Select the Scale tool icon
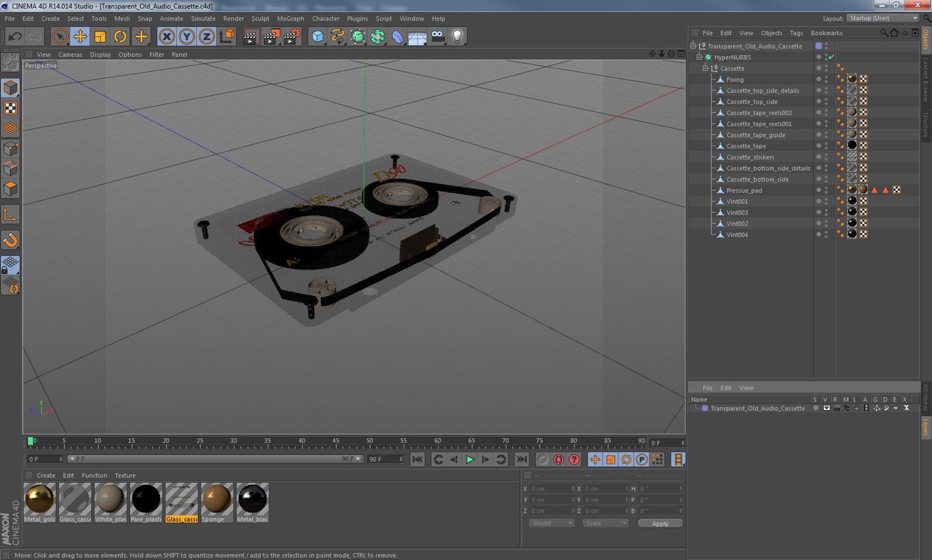Viewport: 932px width, 560px height. point(100,36)
